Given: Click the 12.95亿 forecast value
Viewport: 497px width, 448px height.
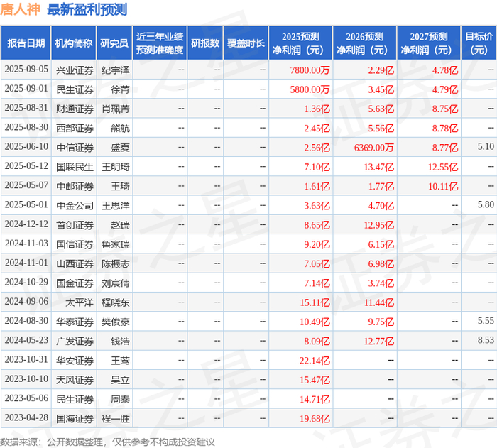Looking at the screenshot, I should (378, 225).
